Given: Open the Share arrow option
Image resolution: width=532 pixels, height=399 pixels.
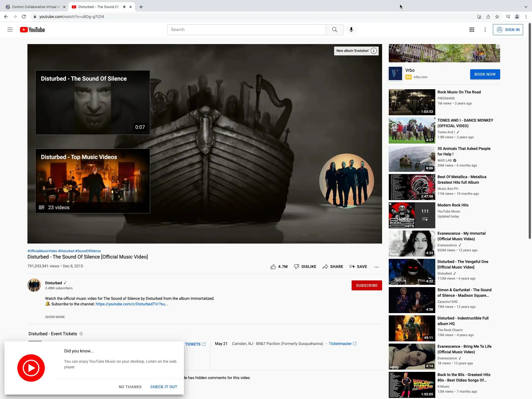Looking at the screenshot, I should click(333, 267).
